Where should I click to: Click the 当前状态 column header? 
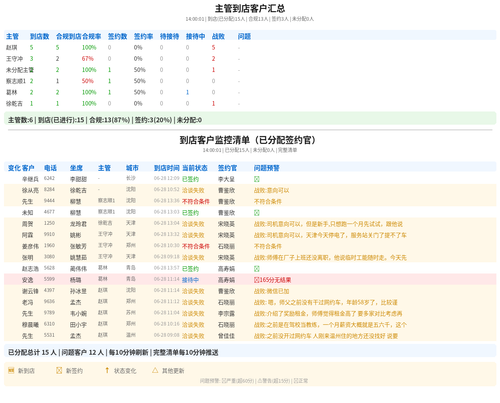coord(195,168)
